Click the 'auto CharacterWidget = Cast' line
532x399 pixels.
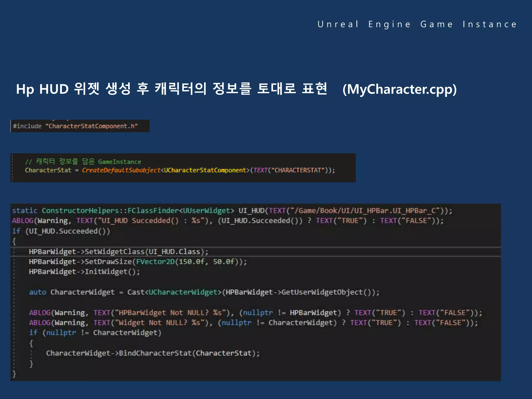click(x=204, y=292)
